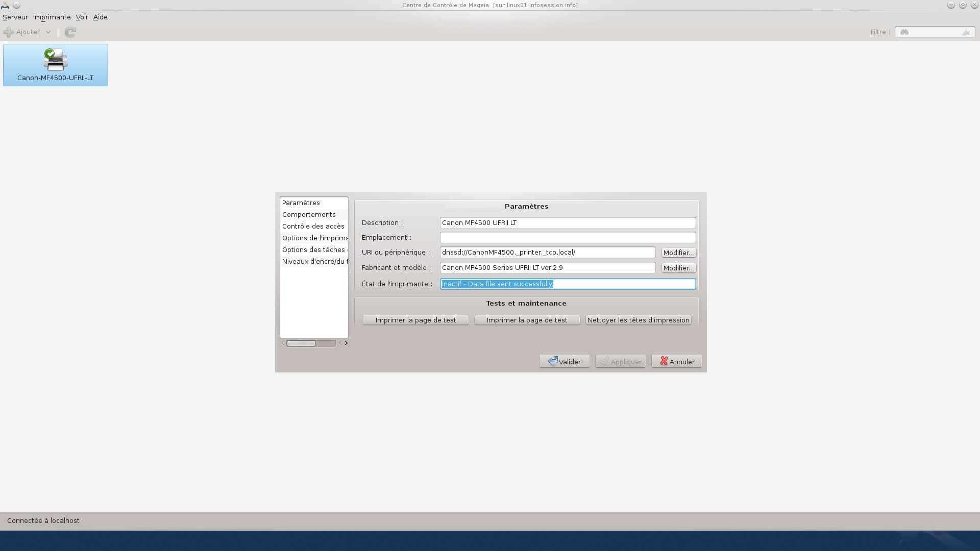Click the Fabricant et modèle field
The image size is (980, 551).
pos(548,268)
